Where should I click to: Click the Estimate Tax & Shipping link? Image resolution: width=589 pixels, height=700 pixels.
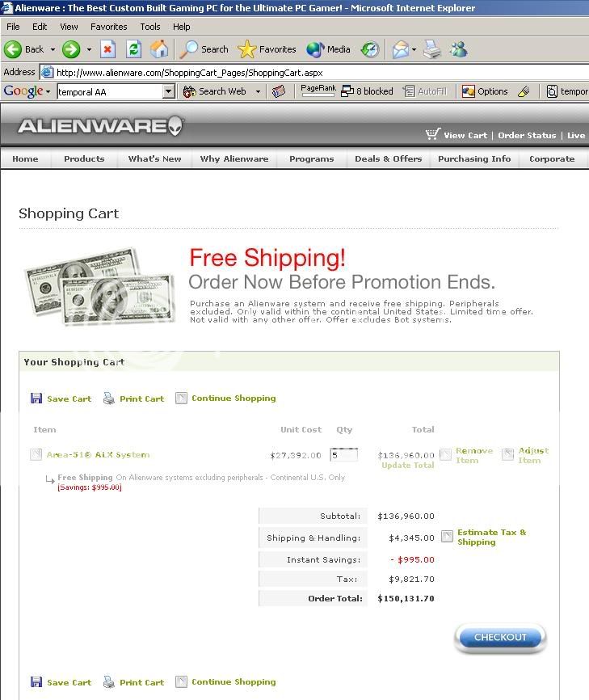492,537
